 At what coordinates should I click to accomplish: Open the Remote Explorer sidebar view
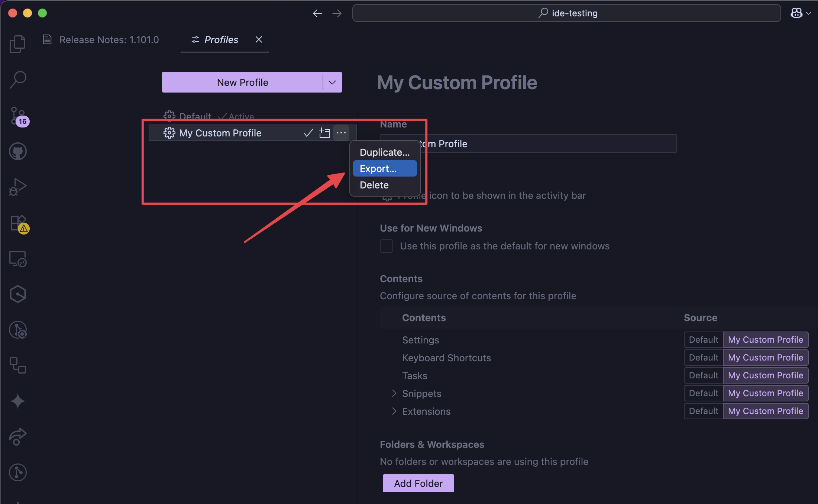17,259
